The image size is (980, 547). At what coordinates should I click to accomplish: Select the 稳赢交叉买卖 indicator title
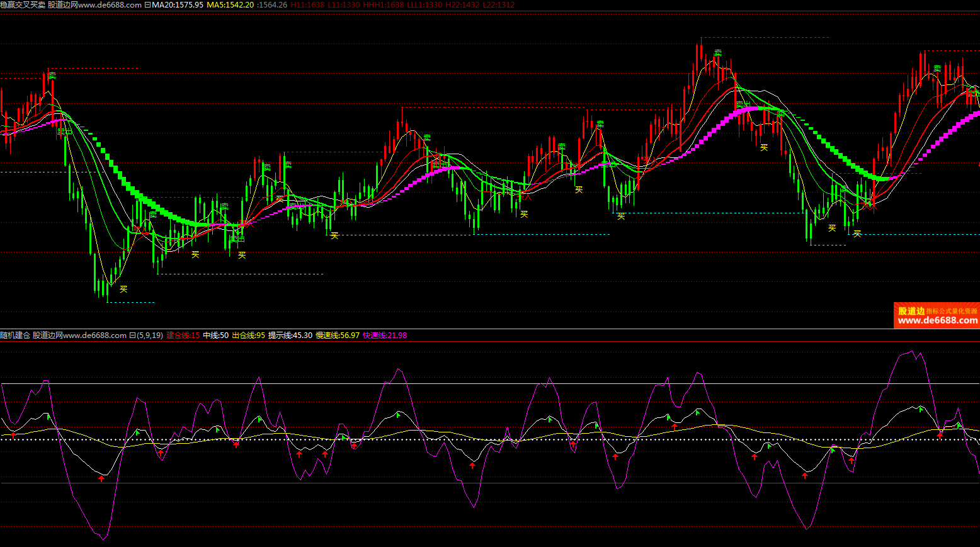pyautogui.click(x=23, y=5)
